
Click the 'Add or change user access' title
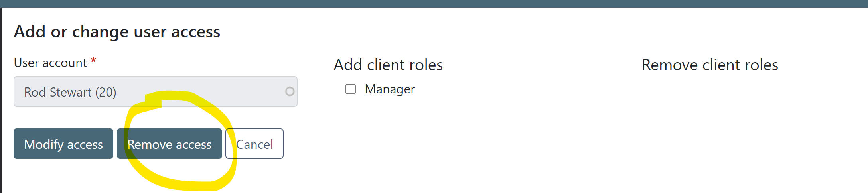coord(117,32)
